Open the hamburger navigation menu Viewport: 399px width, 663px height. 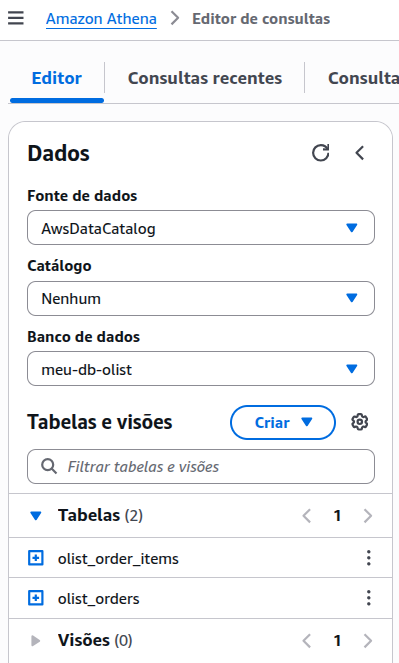[16, 18]
